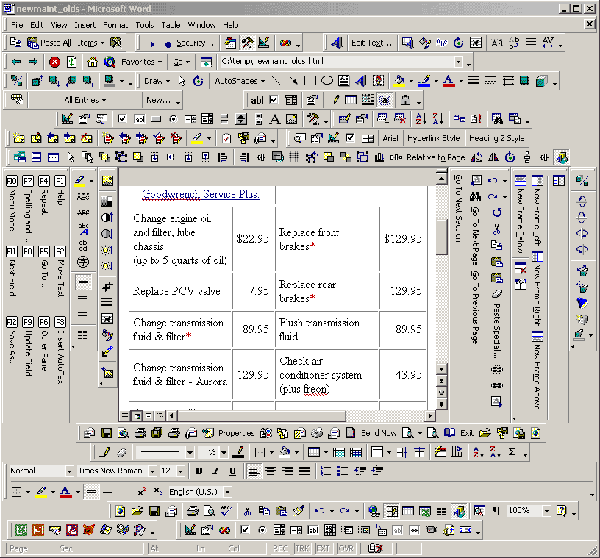Toggle EXT extend selection in status bar
This screenshot has height=558, width=600.
323,548
